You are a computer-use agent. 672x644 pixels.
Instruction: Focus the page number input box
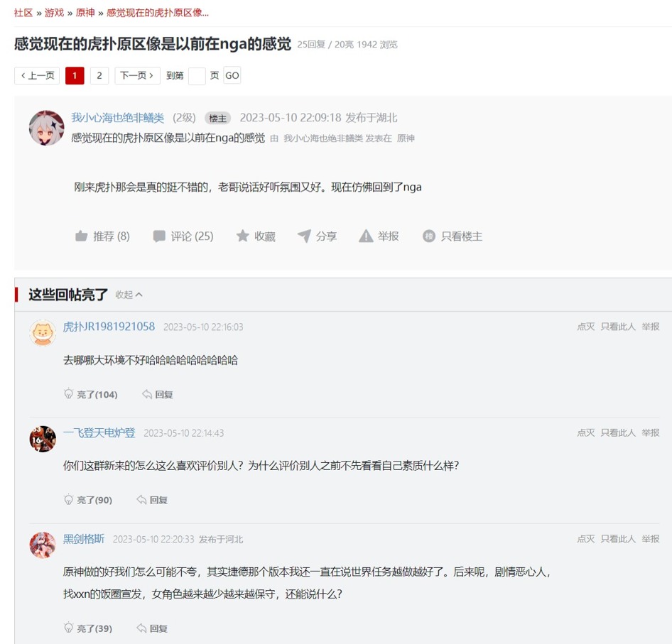click(x=197, y=76)
